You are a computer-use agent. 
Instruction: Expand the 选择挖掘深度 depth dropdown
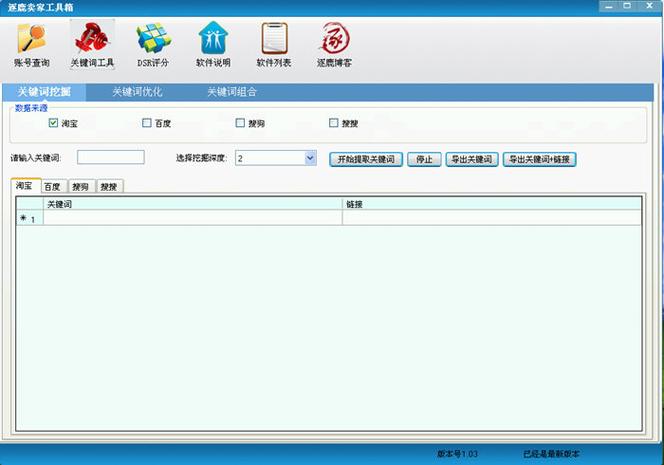310,158
